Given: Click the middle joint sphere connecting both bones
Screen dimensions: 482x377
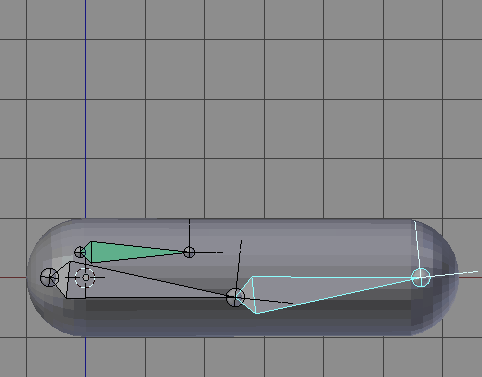Looking at the screenshot, I should coord(235,297).
